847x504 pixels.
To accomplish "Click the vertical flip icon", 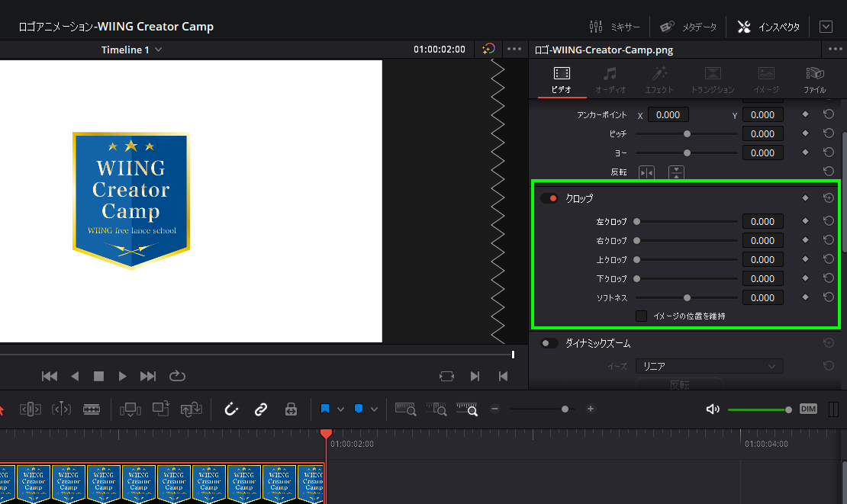I will (676, 172).
